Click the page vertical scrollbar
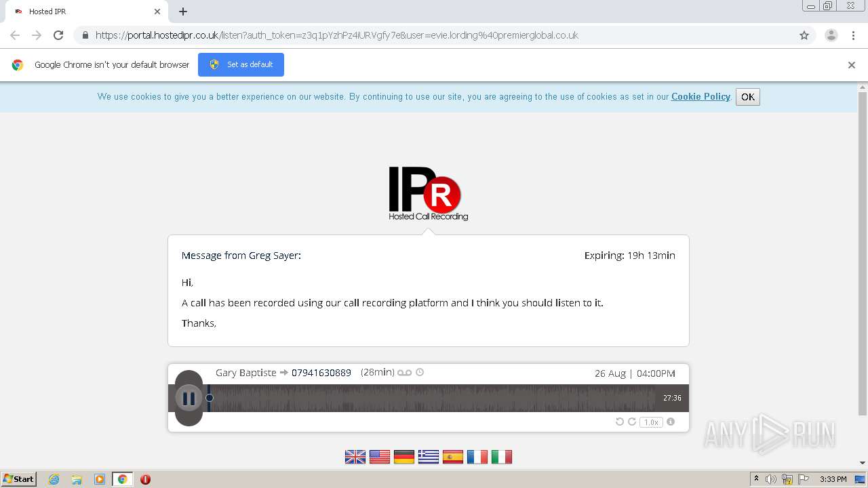Image resolution: width=868 pixels, height=488 pixels. point(863,253)
